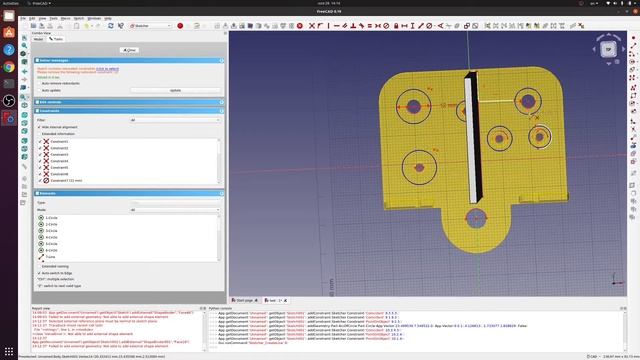Toggle Auto-switch to Edge checkbox

pyautogui.click(x=39, y=273)
